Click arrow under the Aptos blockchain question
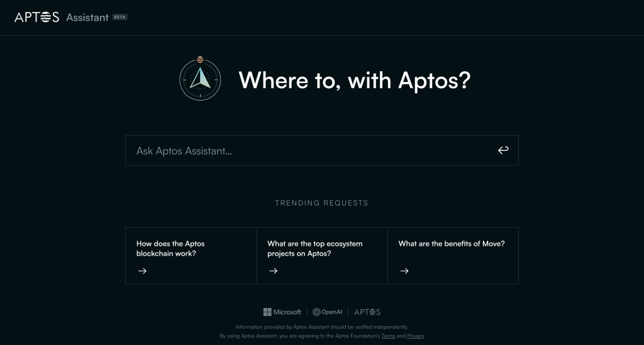This screenshot has width=644, height=345. coord(142,271)
